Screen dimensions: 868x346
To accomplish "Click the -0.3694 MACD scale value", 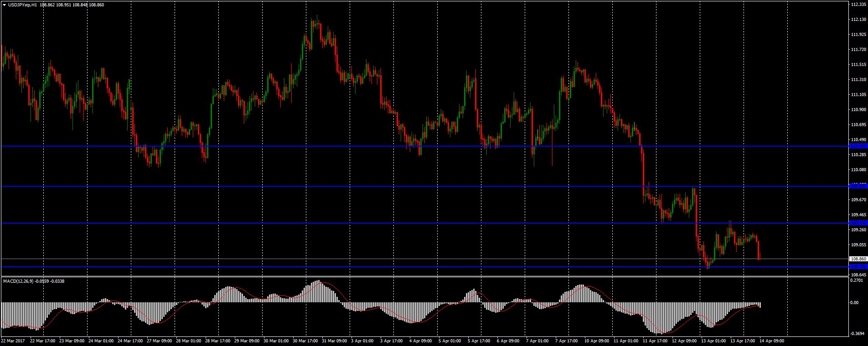I will click(x=858, y=333).
